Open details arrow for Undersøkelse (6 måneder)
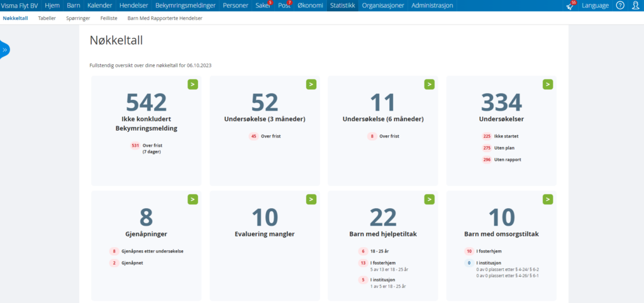 pyautogui.click(x=429, y=84)
